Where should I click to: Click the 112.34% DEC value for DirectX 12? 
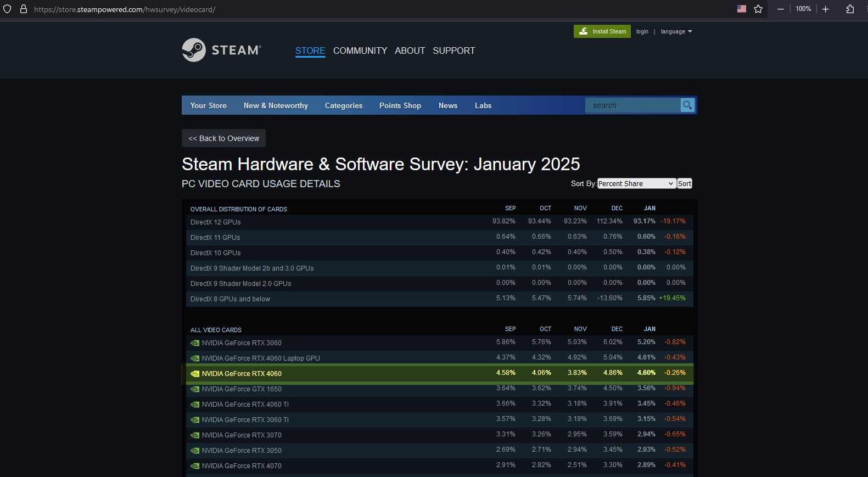609,221
